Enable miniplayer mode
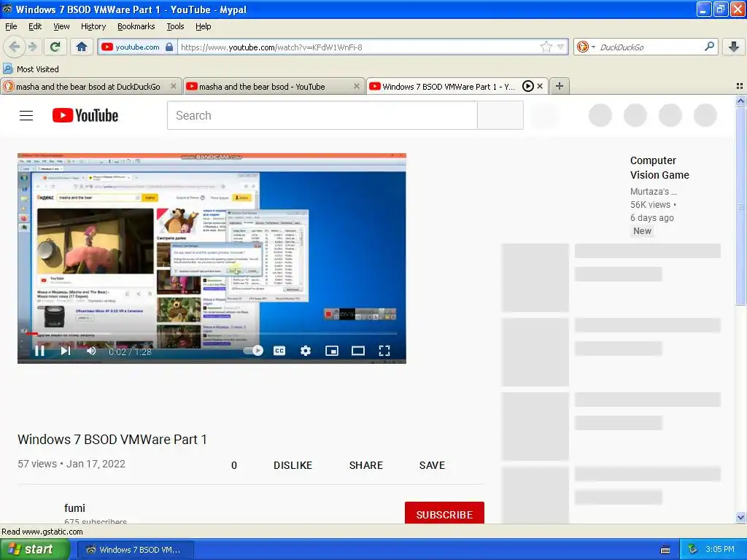Image resolution: width=747 pixels, height=560 pixels. 332,351
